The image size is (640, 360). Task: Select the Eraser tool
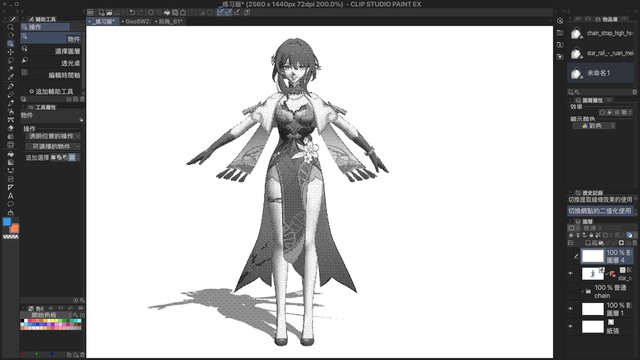click(x=11, y=128)
